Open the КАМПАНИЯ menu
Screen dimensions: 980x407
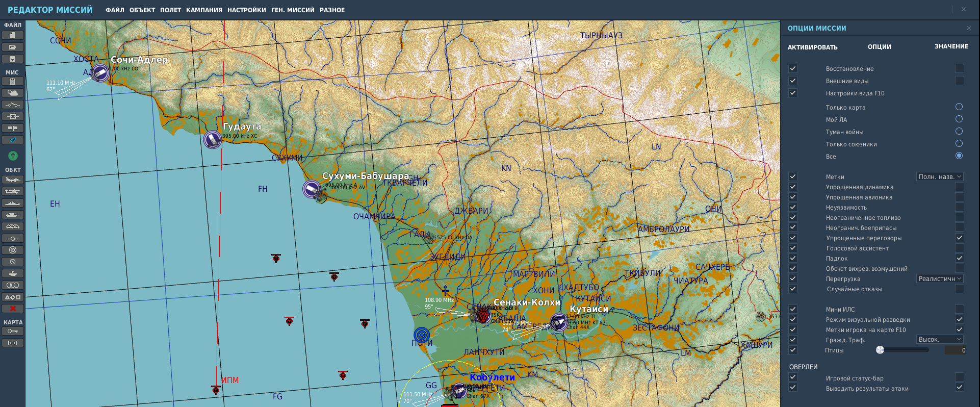(204, 10)
